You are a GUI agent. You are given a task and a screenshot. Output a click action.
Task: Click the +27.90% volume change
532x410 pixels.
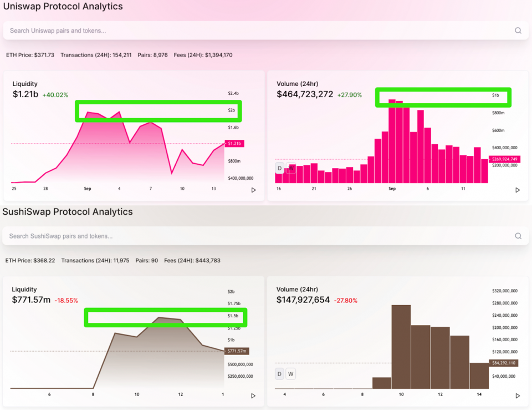[350, 95]
